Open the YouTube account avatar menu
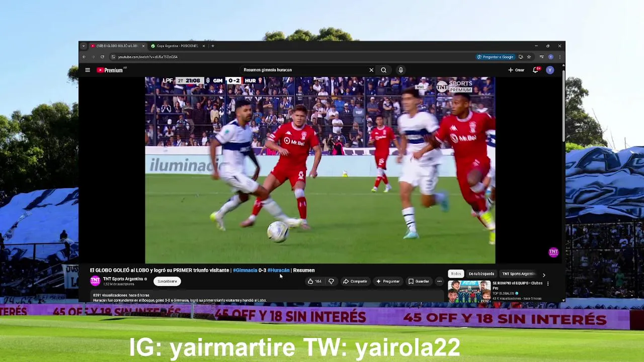 tap(550, 70)
